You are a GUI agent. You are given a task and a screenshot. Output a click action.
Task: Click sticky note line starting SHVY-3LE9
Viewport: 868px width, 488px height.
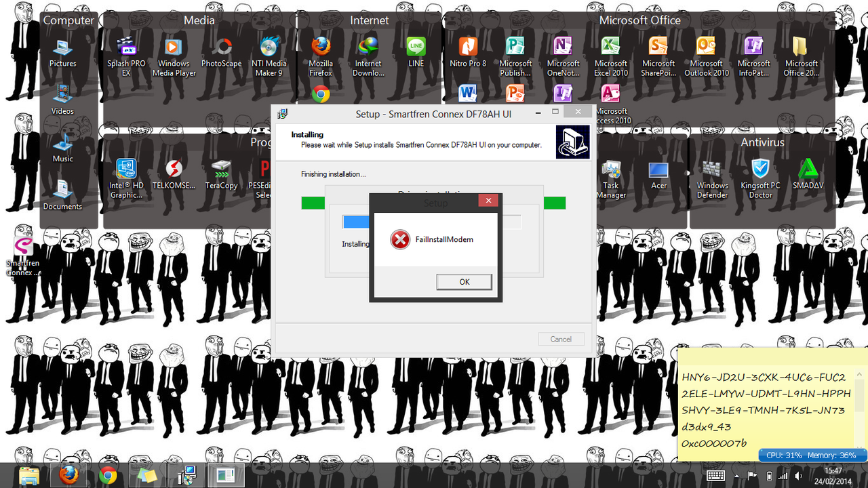tap(764, 410)
